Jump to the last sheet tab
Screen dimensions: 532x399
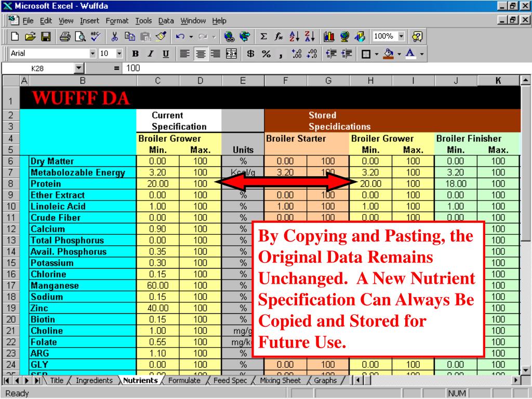click(x=38, y=380)
